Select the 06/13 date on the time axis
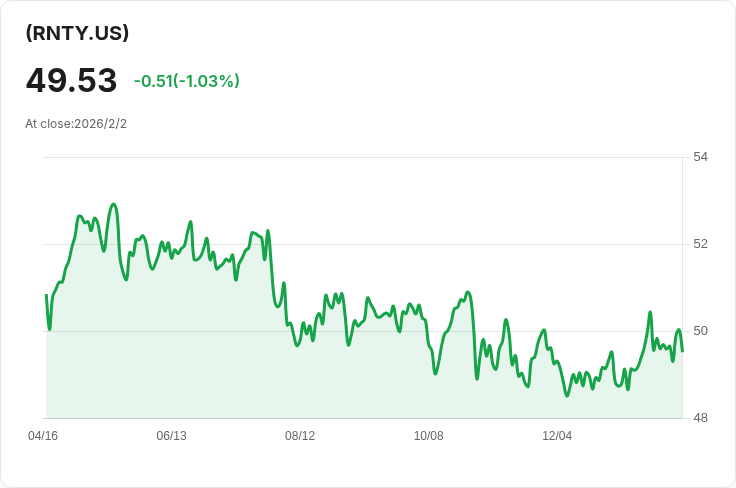Screen dimensions: 736x488 (172, 436)
